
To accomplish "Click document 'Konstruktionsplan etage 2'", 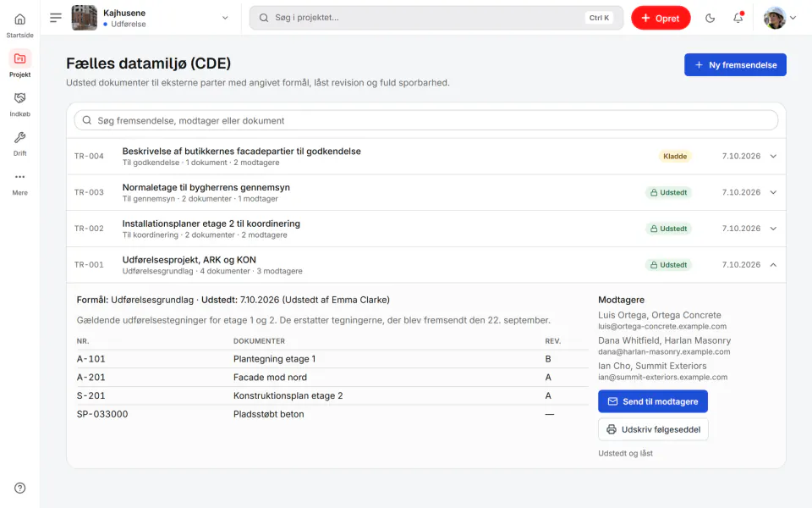I will click(x=288, y=395).
